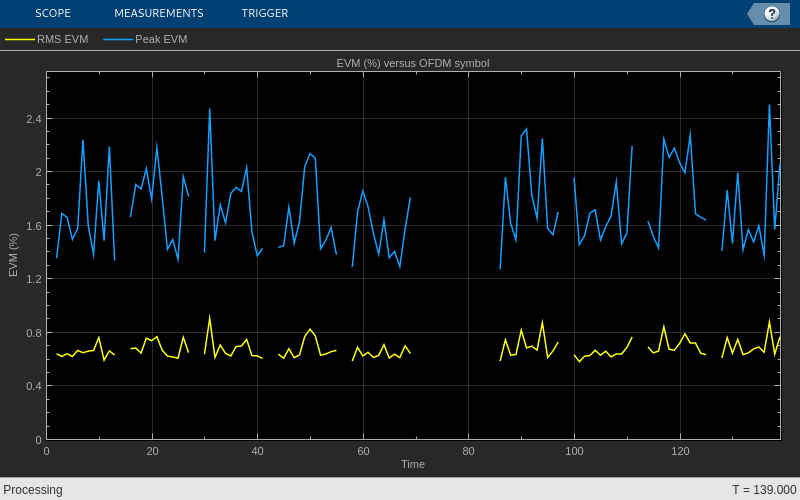Click the y-axis tick label 1.6
The image size is (800, 500).
point(33,226)
